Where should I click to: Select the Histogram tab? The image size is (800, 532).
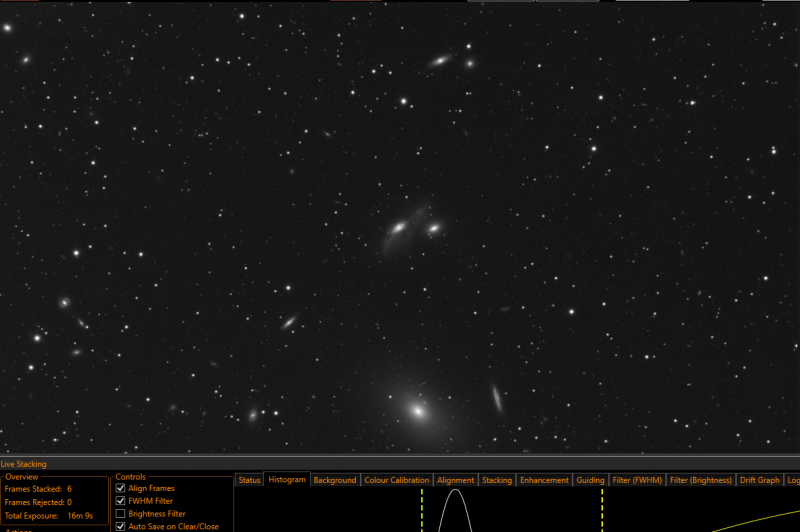tap(287, 479)
